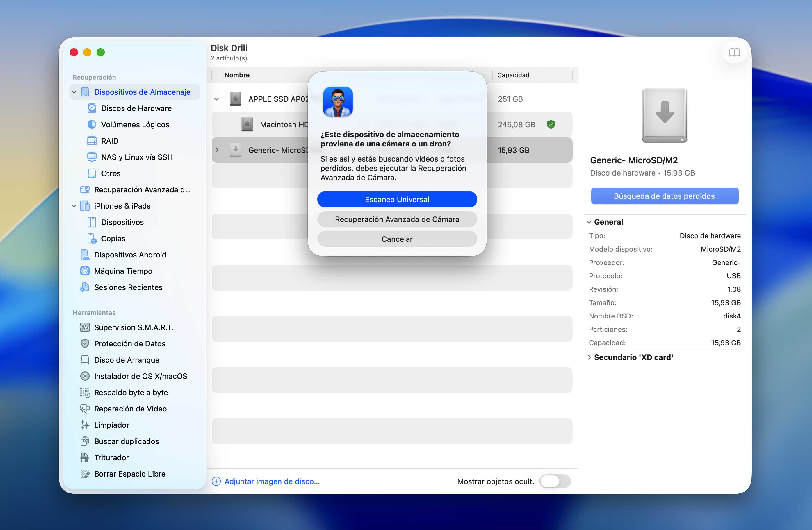The width and height of the screenshot is (812, 530).
Task: Click Búsqueda de datos perdidos button
Action: click(665, 196)
